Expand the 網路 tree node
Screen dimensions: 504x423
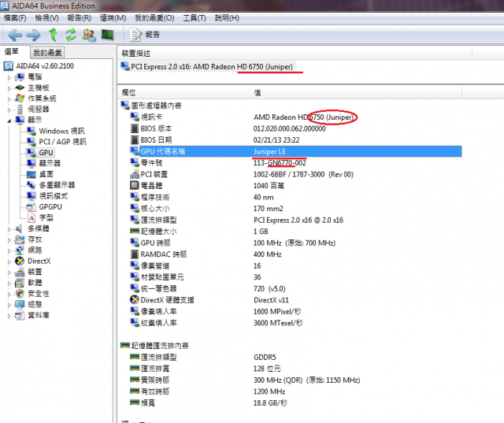pos(9,251)
